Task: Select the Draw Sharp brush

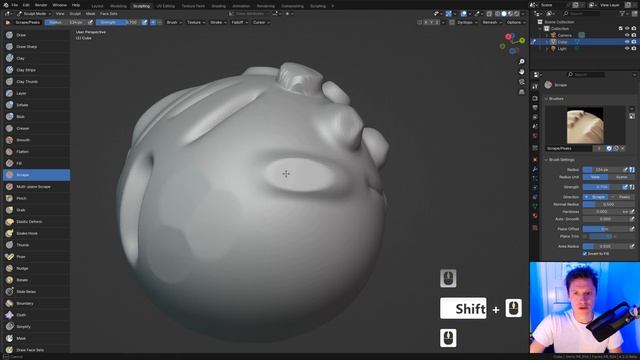Action: coord(36,47)
